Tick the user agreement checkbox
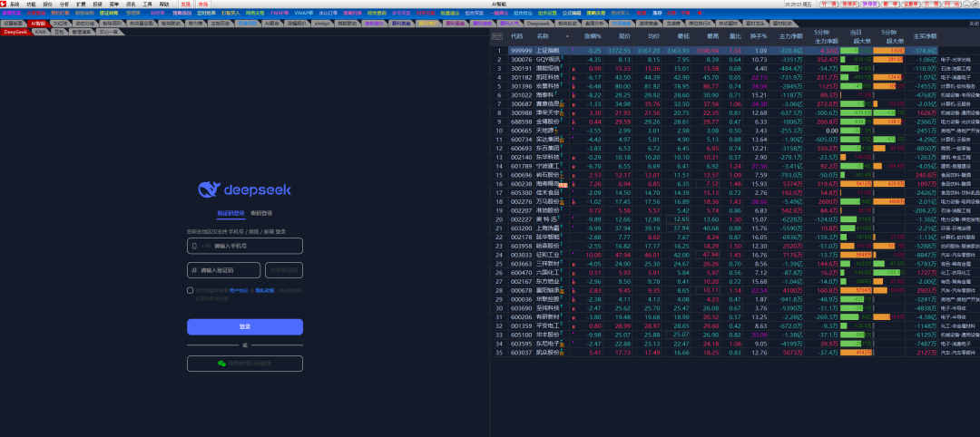Viewport: 980px width, 437px height. point(190,290)
